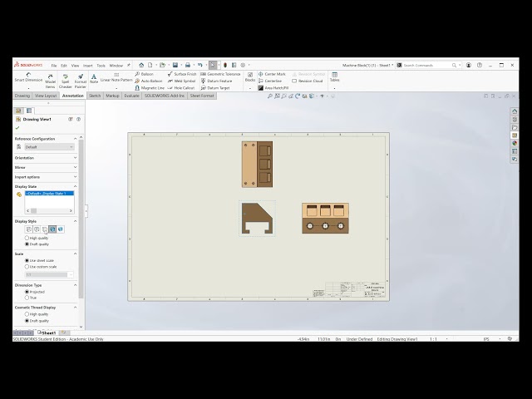
Task: Select the Auto Balloon tool
Action: [149, 81]
